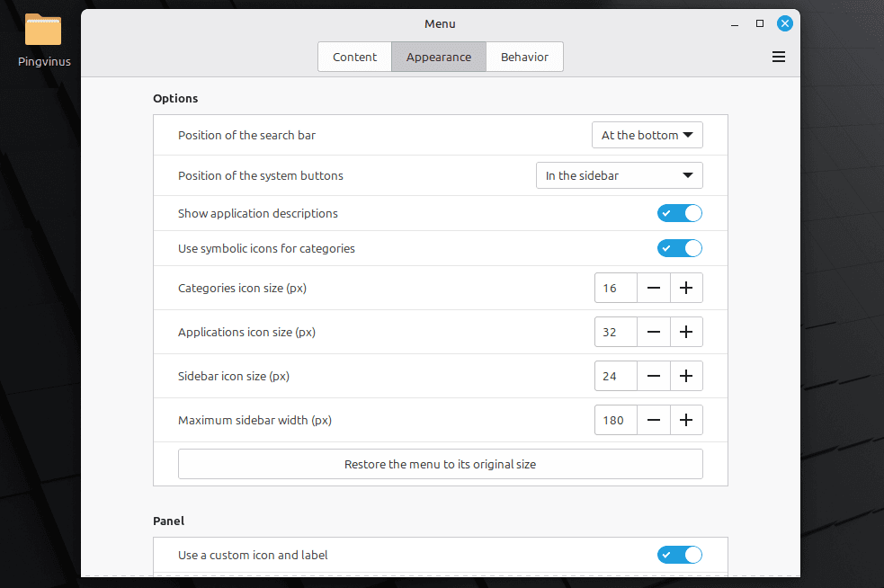Switch to the Content tab
Screen dimensions: 884x588
pyautogui.click(x=354, y=57)
